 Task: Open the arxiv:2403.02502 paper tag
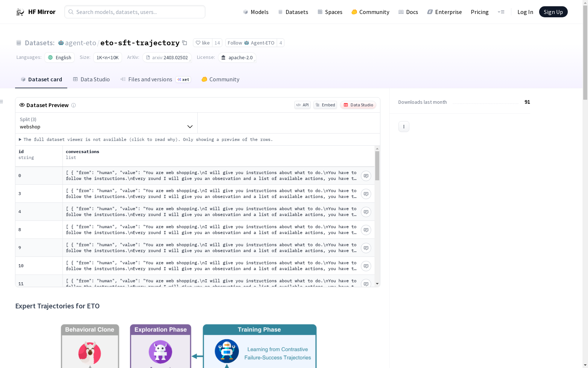pyautogui.click(x=167, y=58)
